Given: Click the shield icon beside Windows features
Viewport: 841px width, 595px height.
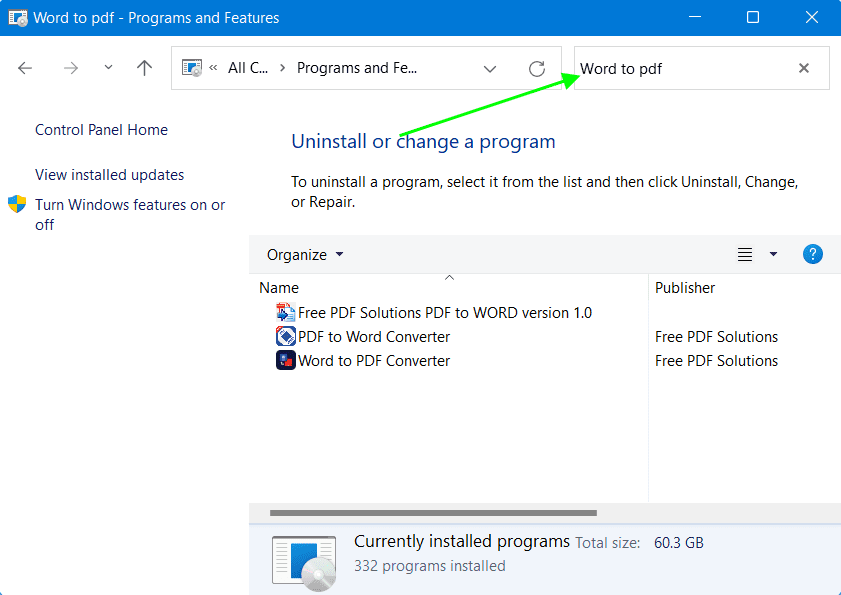Looking at the screenshot, I should click(x=17, y=204).
